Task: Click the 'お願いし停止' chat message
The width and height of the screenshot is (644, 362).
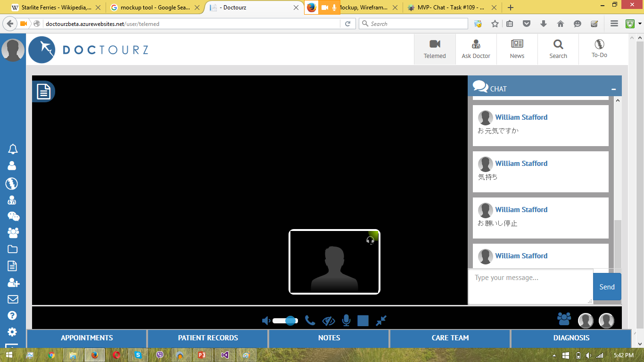Action: tap(497, 223)
